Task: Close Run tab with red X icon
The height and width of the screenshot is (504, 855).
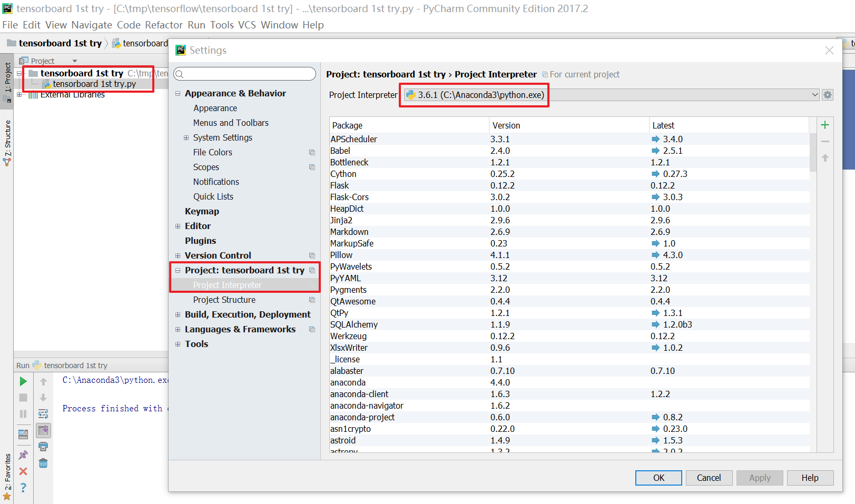Action: pos(23,471)
